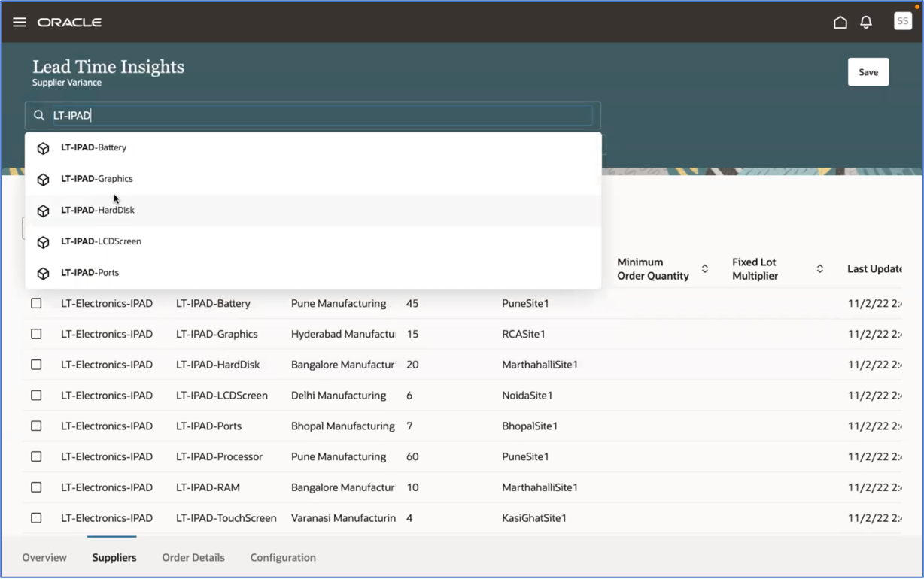Select checkbox for LT-IPAD-LCDScreen row
Viewport: 924px width, 579px height.
click(x=36, y=396)
